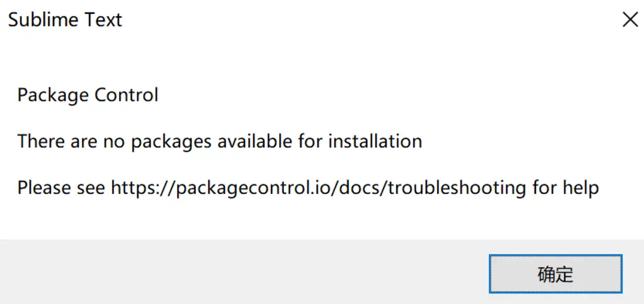The image size is (644, 304).
Task: Click the word "installation" in the message
Action: [x=375, y=141]
